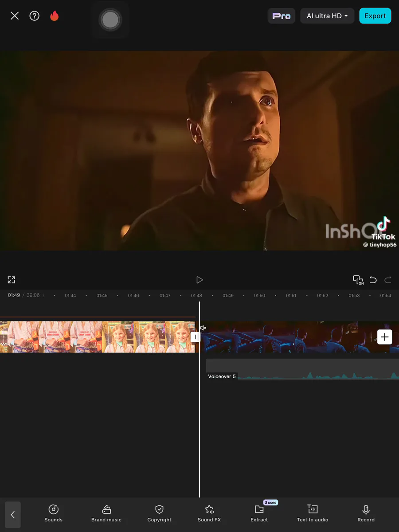Screen dimensions: 399x532
Task: Open transition marker between clips
Action: pos(195,337)
